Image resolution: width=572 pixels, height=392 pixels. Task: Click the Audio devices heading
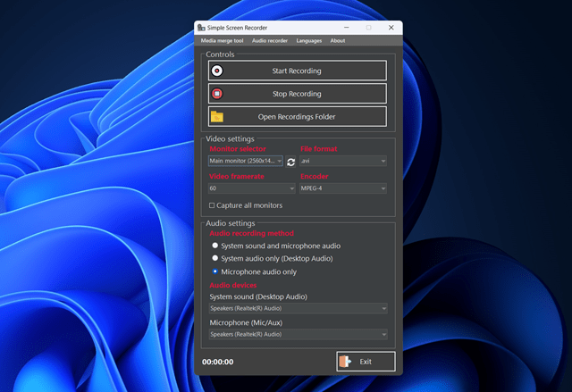tap(232, 285)
